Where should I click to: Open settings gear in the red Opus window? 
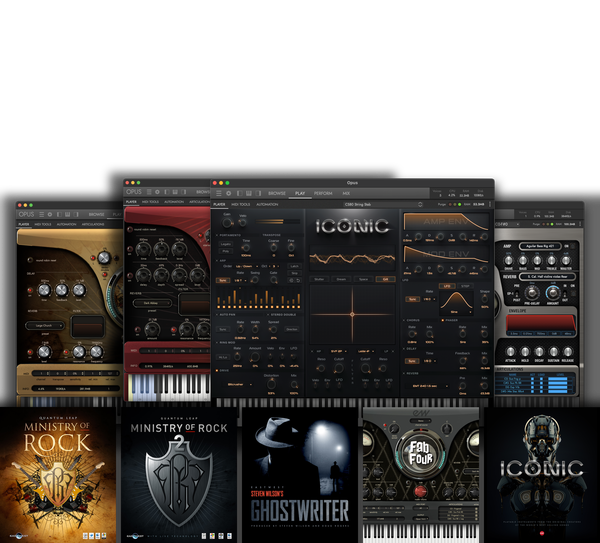tap(157, 192)
